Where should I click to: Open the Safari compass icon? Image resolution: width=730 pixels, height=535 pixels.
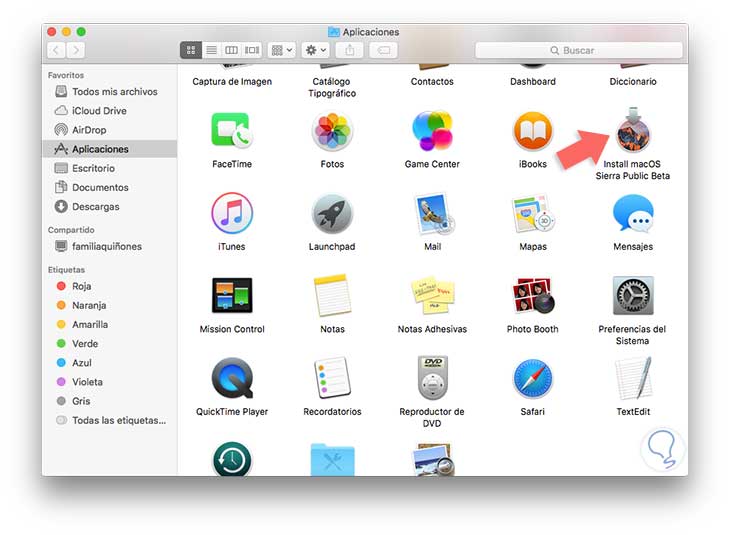[x=533, y=379]
